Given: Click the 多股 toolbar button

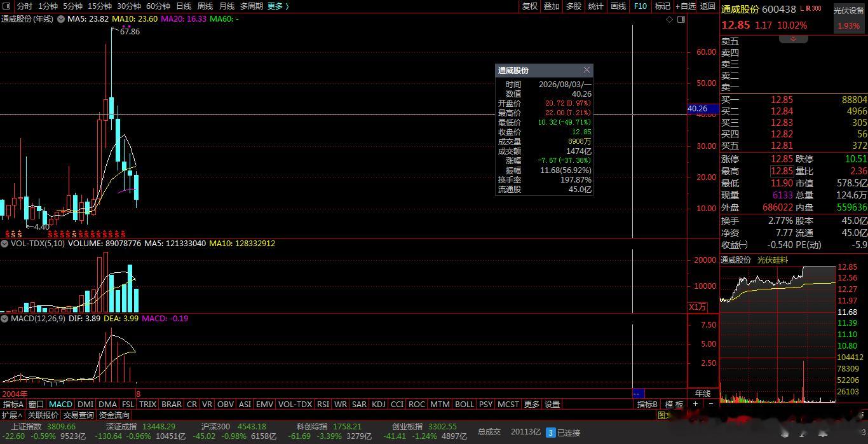Looking at the screenshot, I should pyautogui.click(x=574, y=6).
